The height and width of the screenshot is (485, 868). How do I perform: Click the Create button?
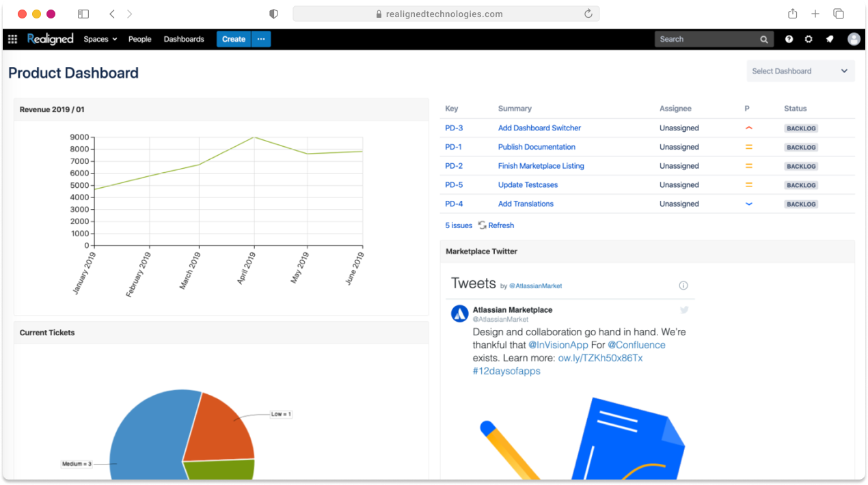click(x=233, y=39)
